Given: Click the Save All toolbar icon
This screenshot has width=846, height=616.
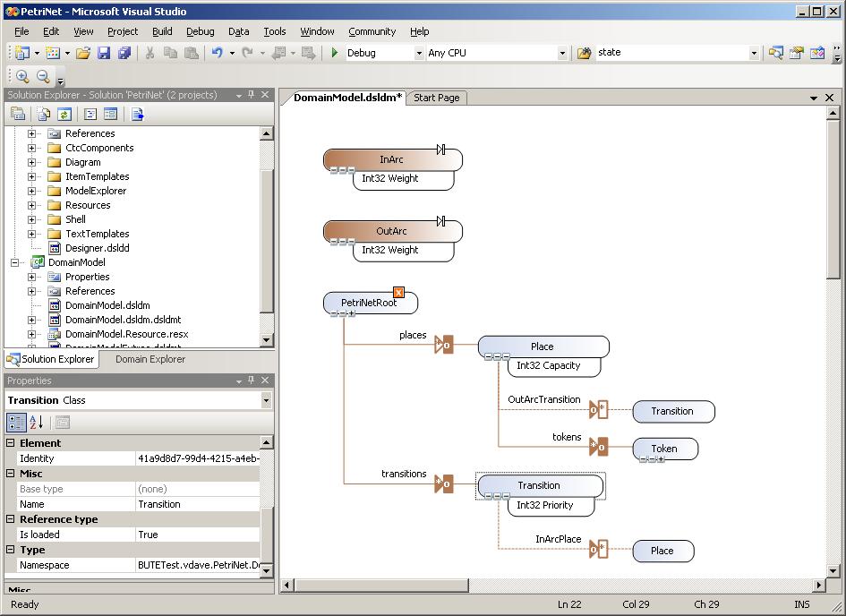Looking at the screenshot, I should tap(124, 53).
